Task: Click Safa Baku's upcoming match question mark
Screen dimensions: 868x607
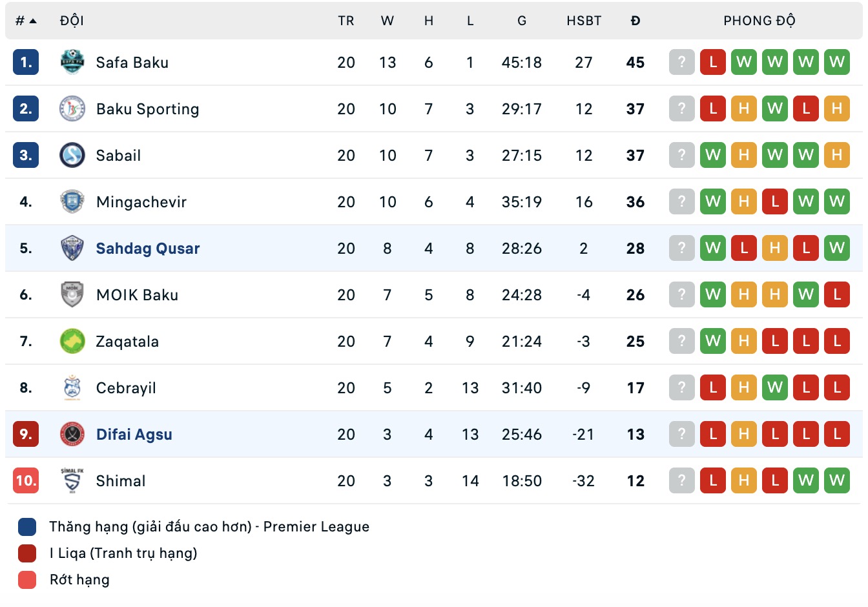Action: [x=682, y=63]
